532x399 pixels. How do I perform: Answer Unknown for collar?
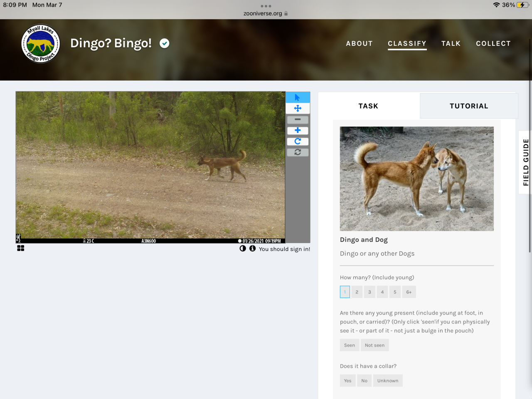tap(388, 380)
